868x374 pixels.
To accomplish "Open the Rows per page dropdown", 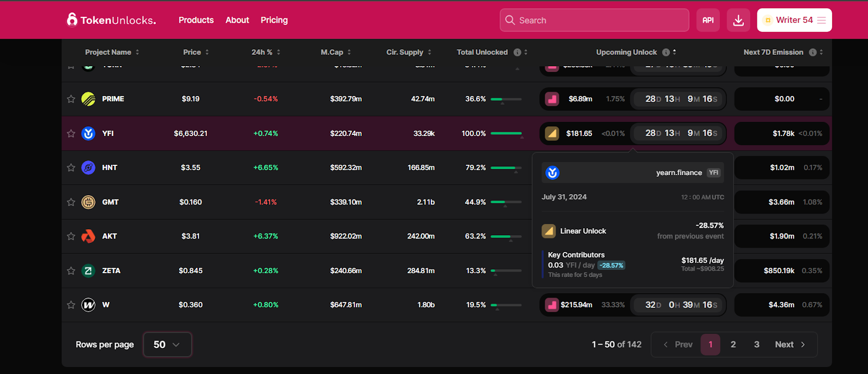I will [167, 345].
